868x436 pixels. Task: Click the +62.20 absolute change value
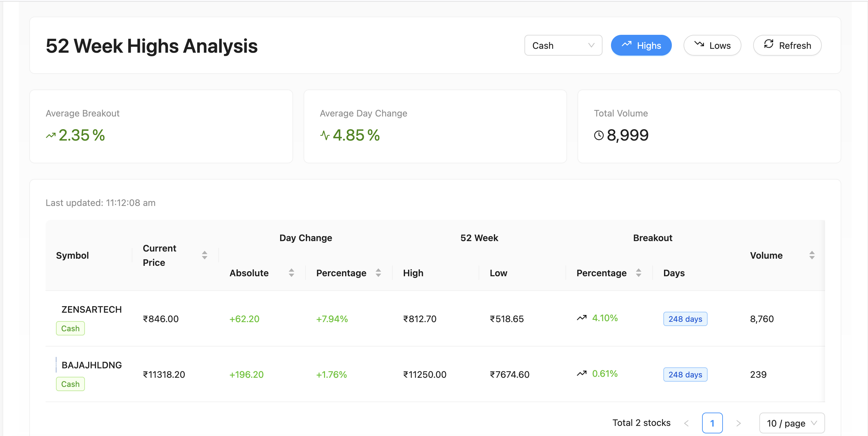(244, 319)
